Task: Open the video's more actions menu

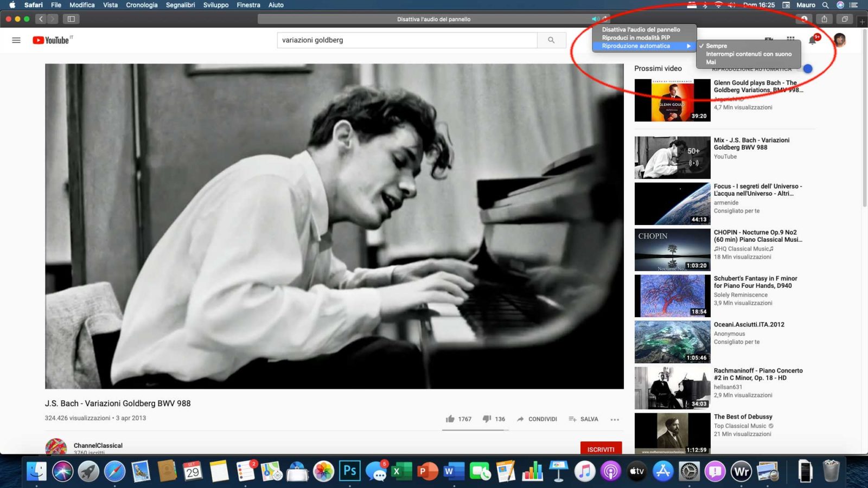Action: (615, 419)
